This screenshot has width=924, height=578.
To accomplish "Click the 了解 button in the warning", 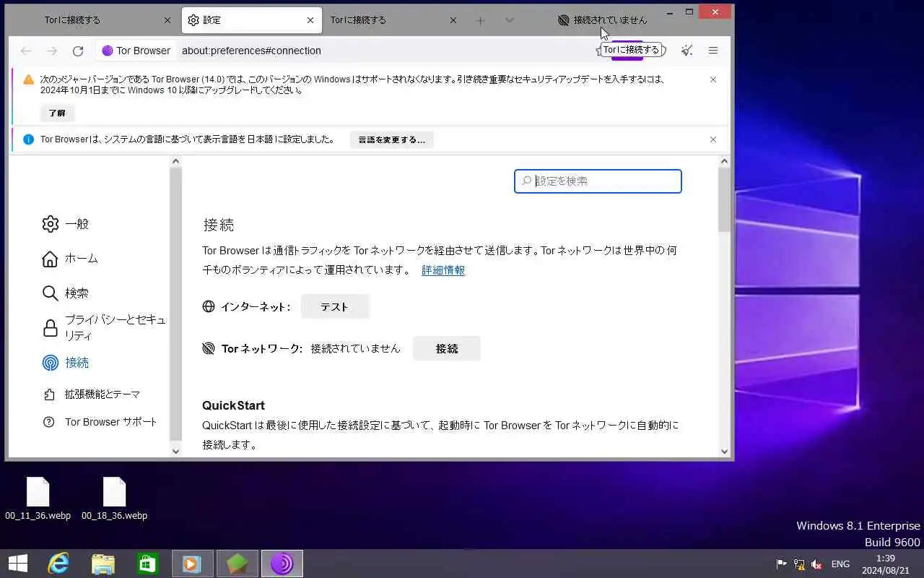I will 57,113.
